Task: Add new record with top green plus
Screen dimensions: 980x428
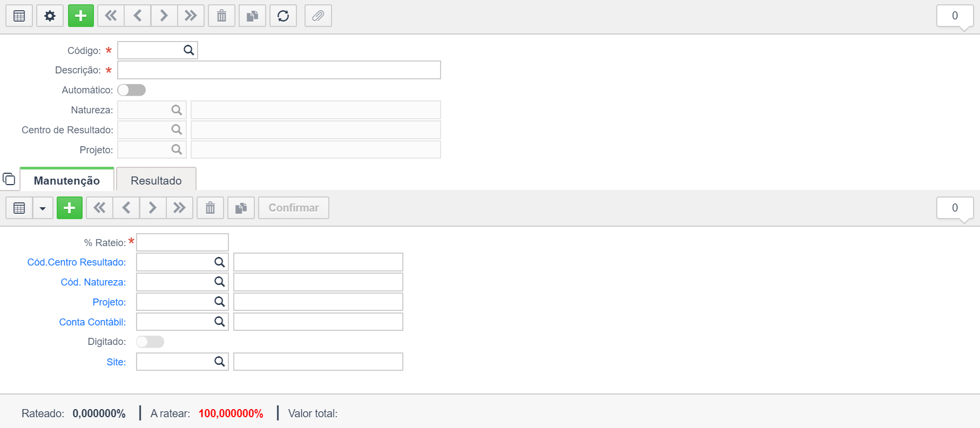Action: coord(81,16)
